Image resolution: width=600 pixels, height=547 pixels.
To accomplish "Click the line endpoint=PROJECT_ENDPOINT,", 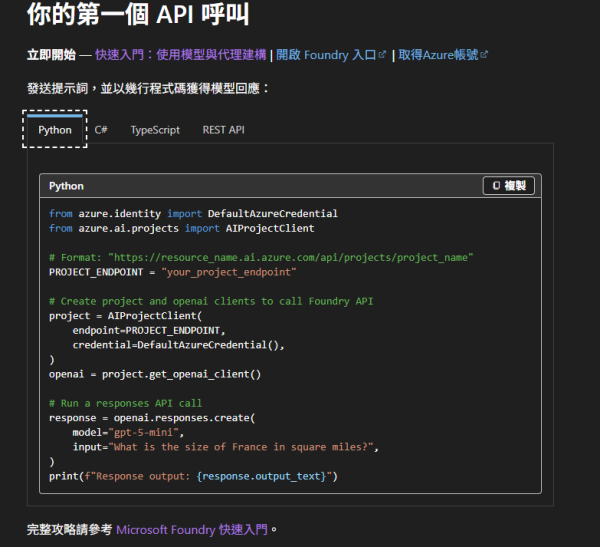I will [x=149, y=330].
